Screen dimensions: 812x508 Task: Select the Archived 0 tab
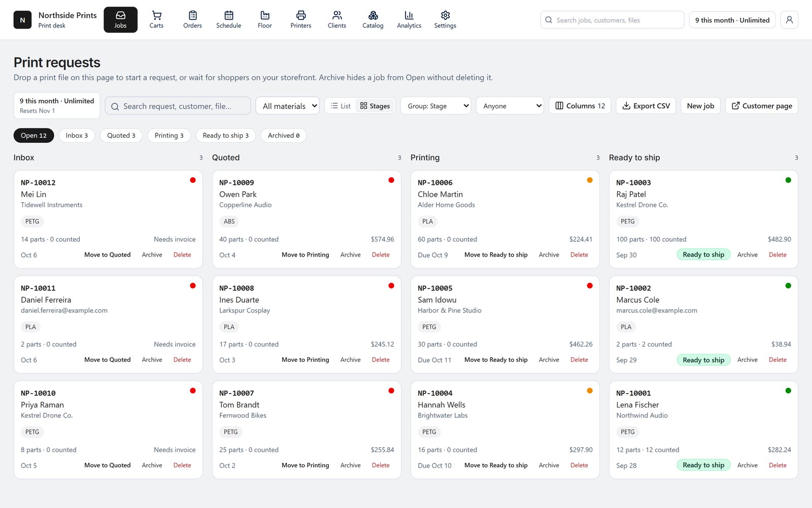pos(284,135)
